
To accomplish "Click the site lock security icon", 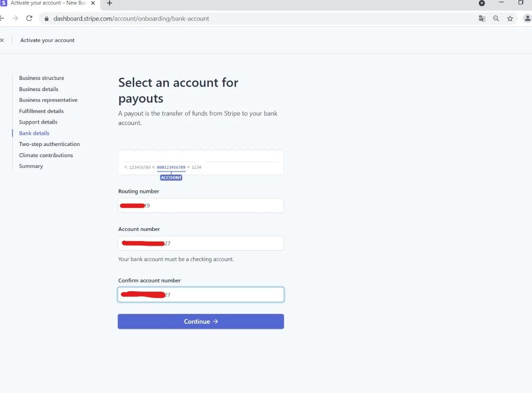I will click(46, 19).
